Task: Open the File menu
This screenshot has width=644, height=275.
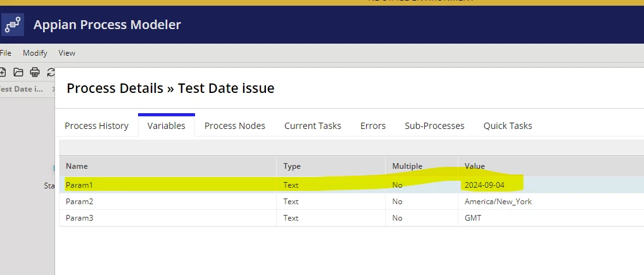Action: pyautogui.click(x=5, y=53)
